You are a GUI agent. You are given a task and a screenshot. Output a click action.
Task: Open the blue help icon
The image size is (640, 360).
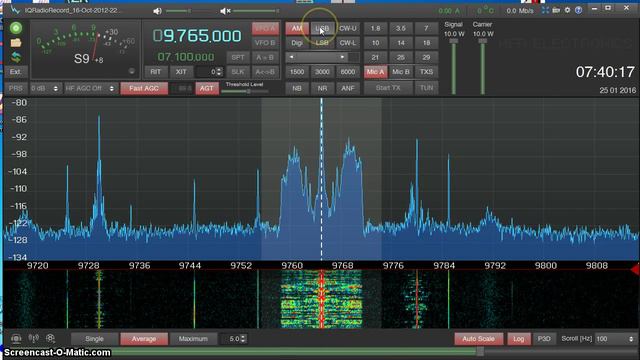pyautogui.click(x=578, y=10)
